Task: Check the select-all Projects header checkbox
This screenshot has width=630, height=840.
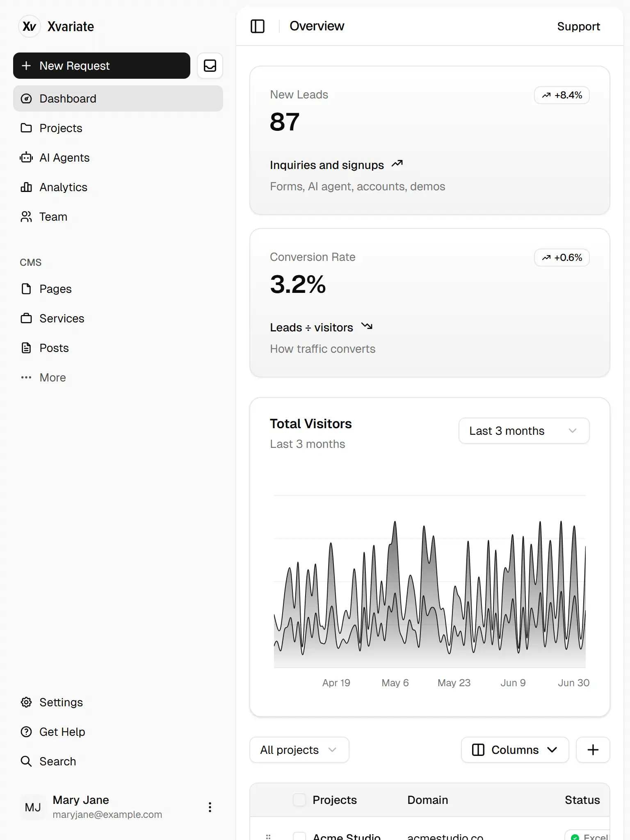Action: point(299,800)
